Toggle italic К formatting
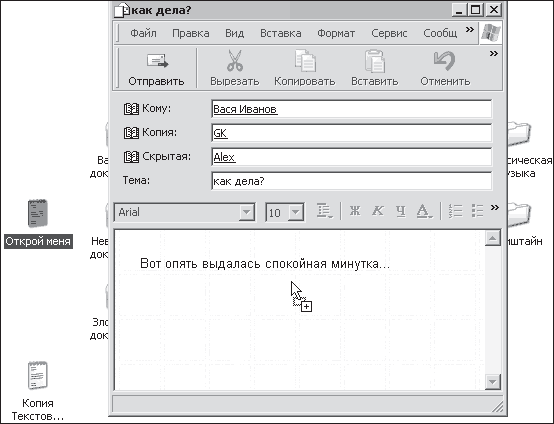Image resolution: width=554 pixels, height=424 pixels. pos(377,211)
